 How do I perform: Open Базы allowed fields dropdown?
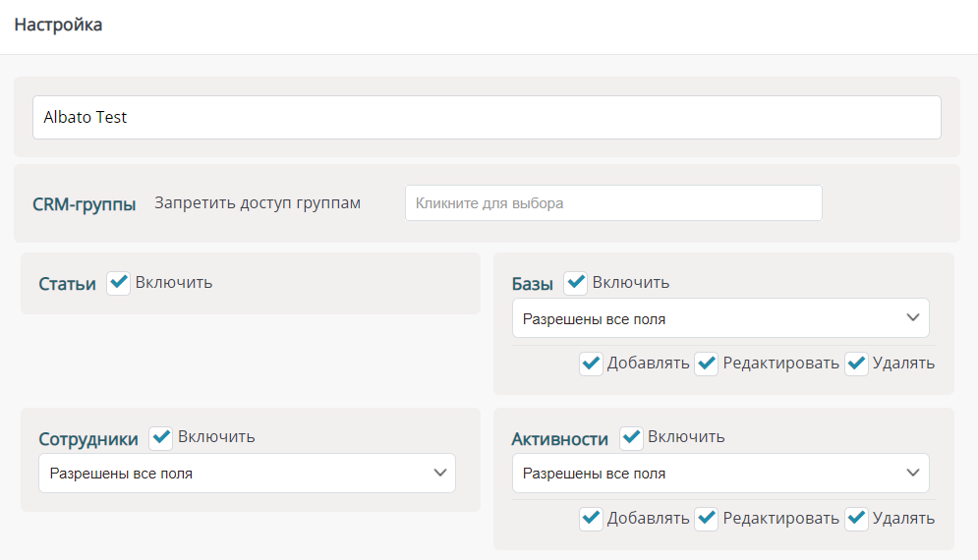pyautogui.click(x=720, y=318)
